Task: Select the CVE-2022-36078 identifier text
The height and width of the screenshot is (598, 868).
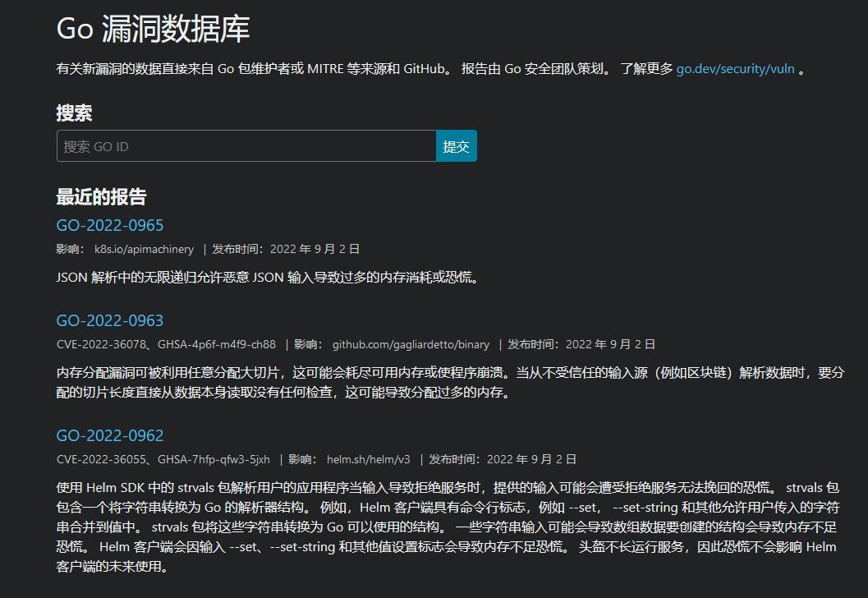Action: tap(102, 344)
